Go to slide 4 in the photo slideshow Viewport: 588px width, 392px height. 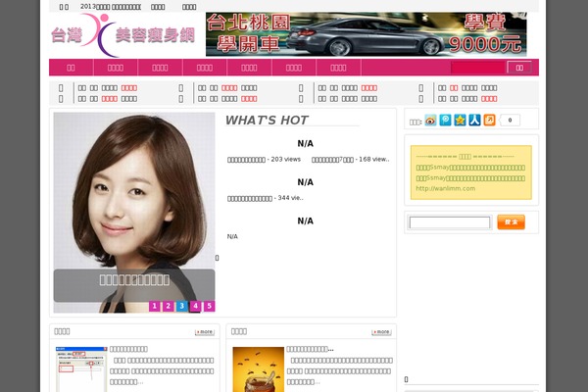tap(195, 306)
